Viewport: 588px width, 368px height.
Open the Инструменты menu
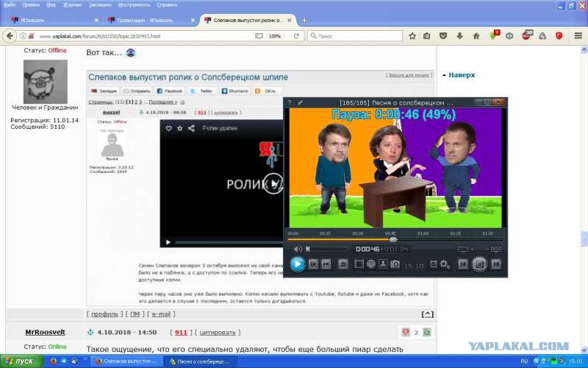(134, 5)
